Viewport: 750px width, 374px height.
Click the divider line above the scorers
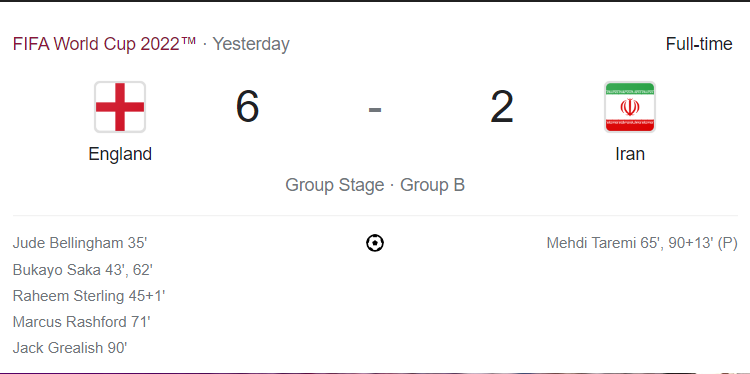click(x=375, y=215)
